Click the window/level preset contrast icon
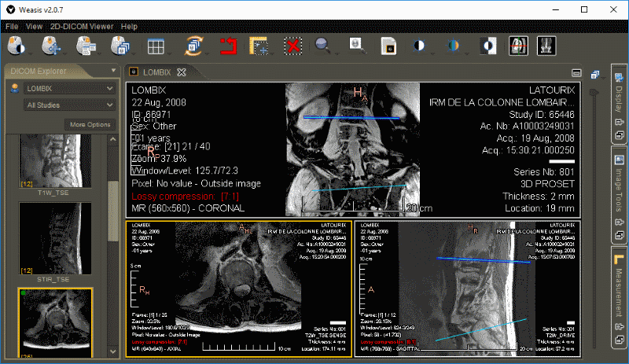Screen dimensions: 629x364 (x=419, y=46)
